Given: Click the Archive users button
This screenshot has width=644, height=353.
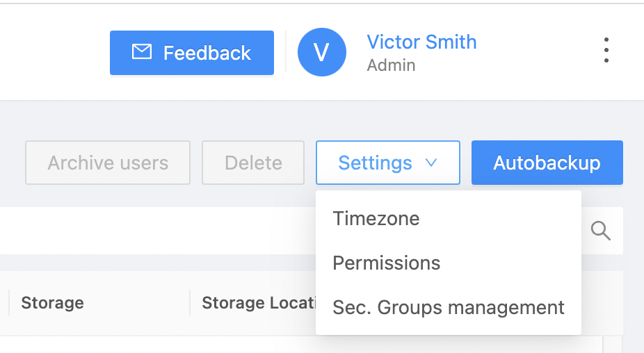Looking at the screenshot, I should point(108,163).
